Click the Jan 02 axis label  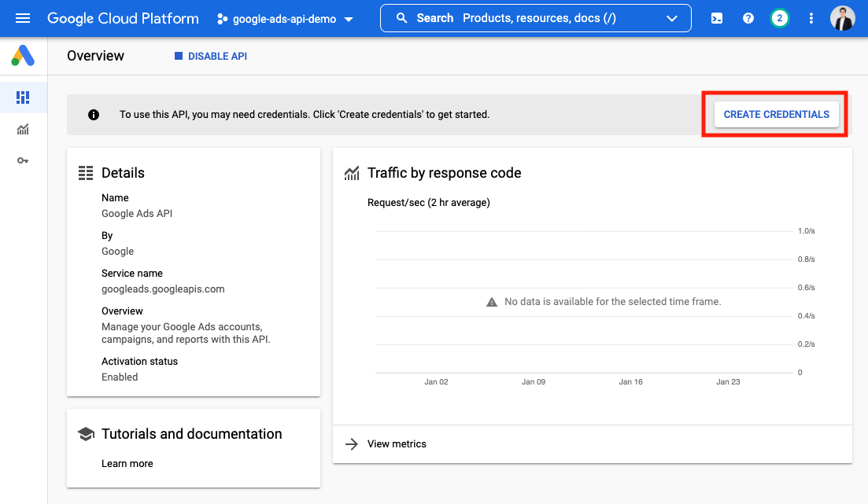pyautogui.click(x=436, y=381)
